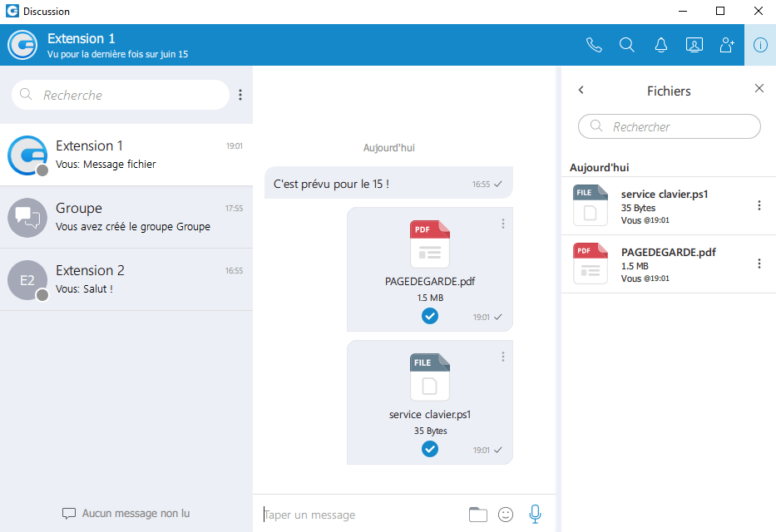Click the Fichiers panel title
The height and width of the screenshot is (532, 776).
click(x=669, y=91)
